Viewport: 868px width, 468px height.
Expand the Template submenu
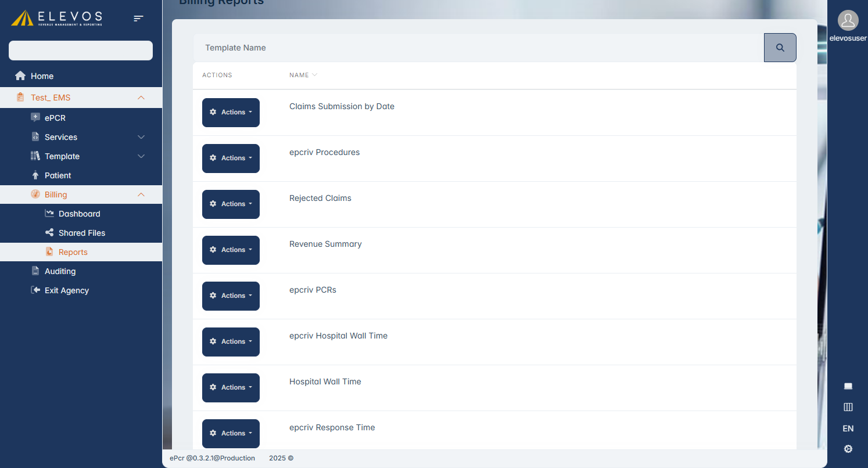pyautogui.click(x=141, y=156)
